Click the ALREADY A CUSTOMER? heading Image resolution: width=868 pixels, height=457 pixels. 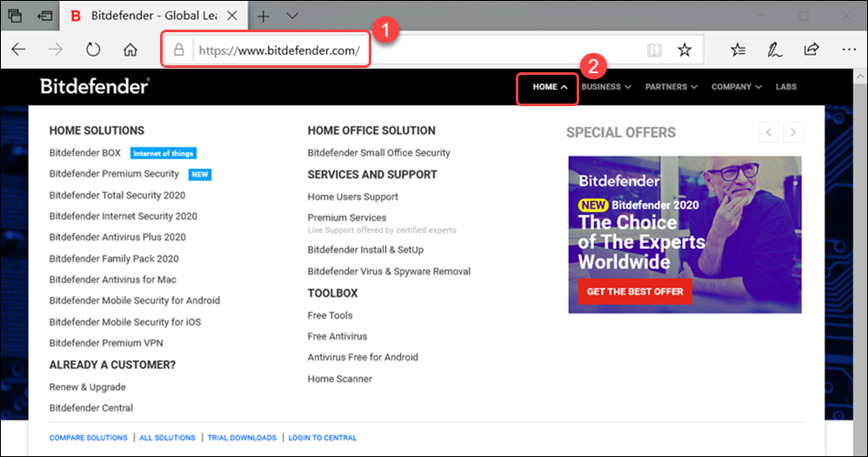112,366
